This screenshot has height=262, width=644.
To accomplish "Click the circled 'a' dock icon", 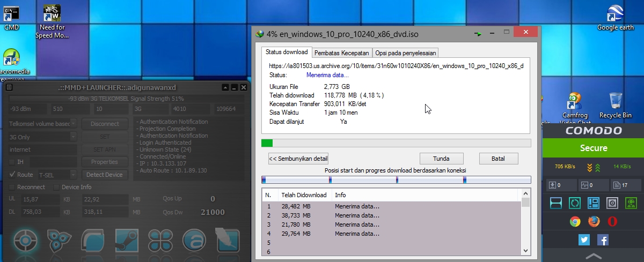I will click(194, 239).
